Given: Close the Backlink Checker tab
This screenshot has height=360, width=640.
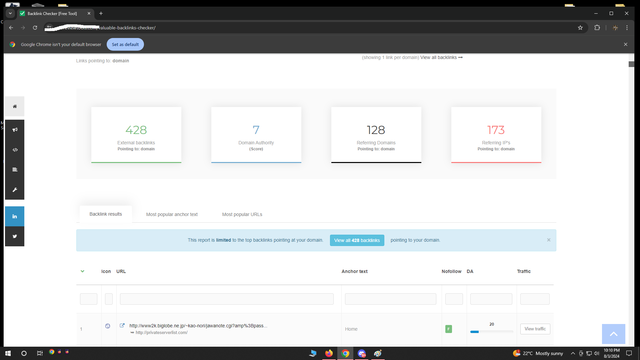Looking at the screenshot, I should point(89,13).
